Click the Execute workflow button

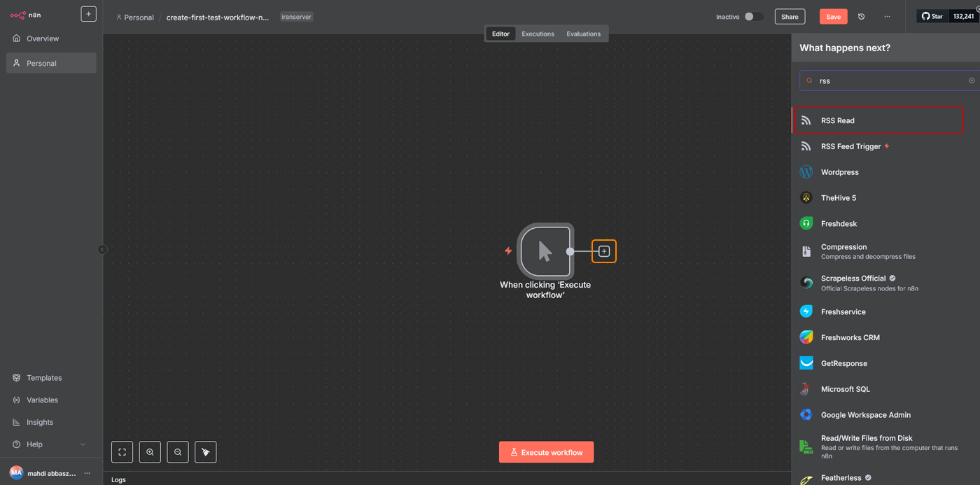[546, 452]
